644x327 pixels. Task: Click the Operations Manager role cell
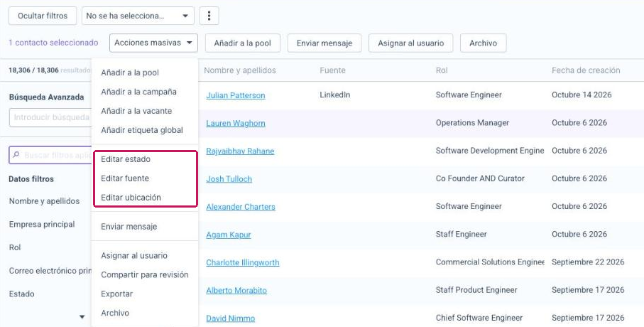point(472,122)
